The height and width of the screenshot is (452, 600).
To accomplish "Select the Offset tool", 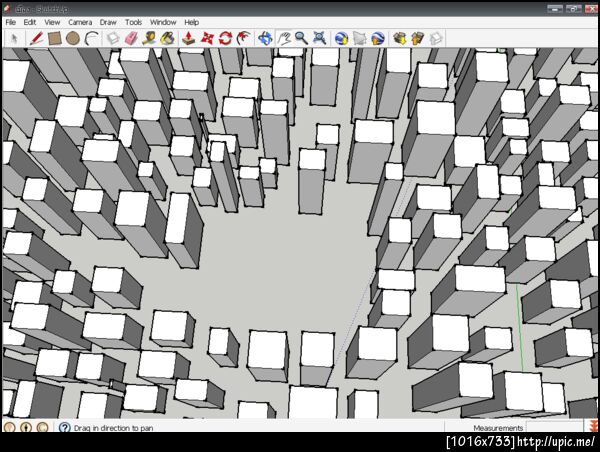I will point(243,38).
